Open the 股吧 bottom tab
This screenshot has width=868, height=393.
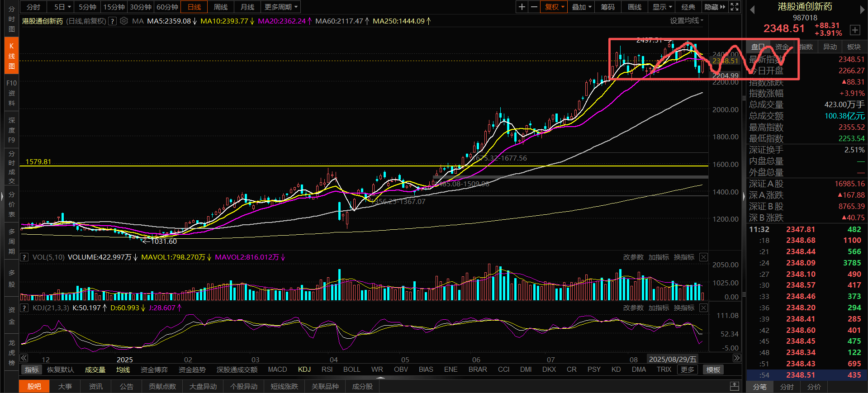(x=34, y=386)
